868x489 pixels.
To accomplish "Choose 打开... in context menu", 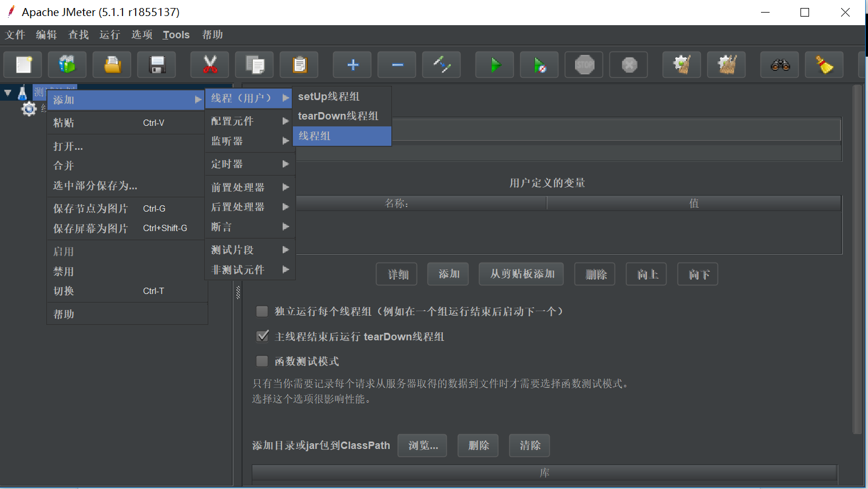I will tap(127, 146).
